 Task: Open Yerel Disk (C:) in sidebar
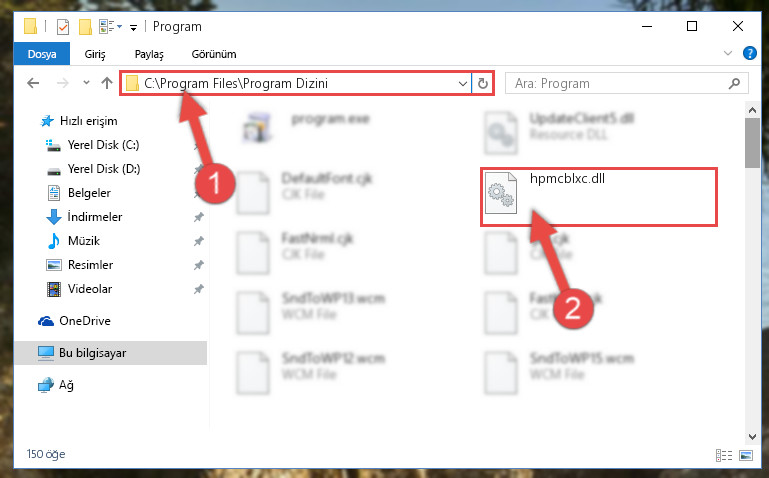tap(103, 145)
